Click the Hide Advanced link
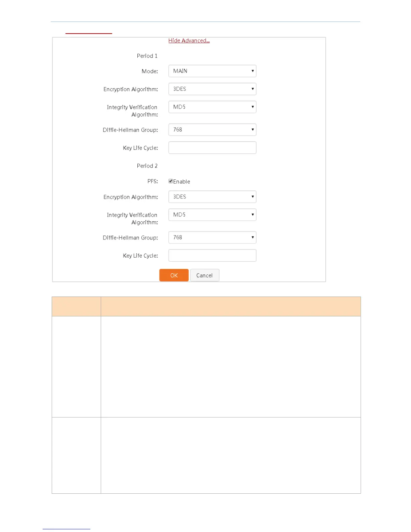This screenshot has height=532, width=411. (189, 41)
